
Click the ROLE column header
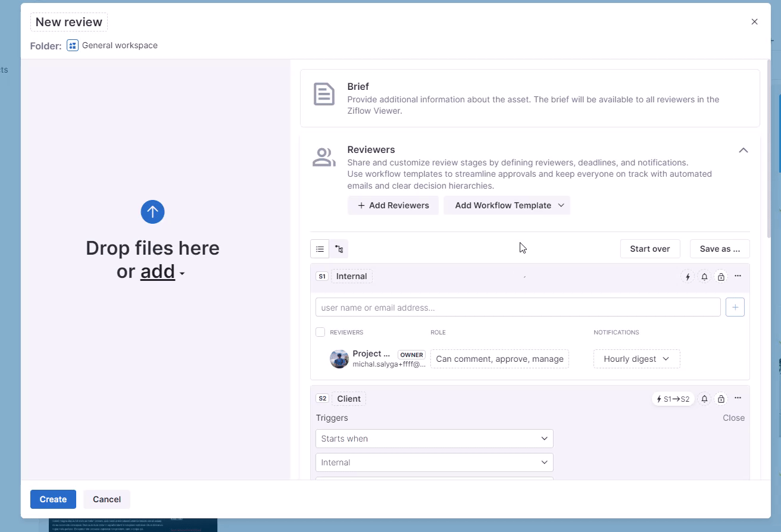point(438,332)
